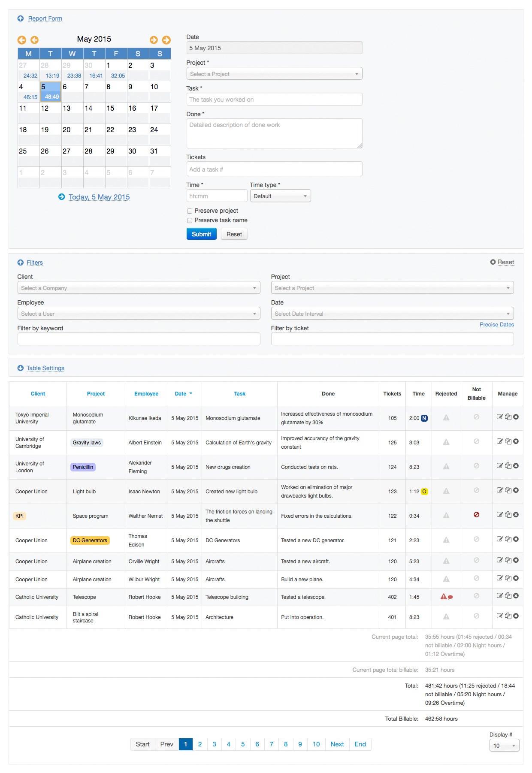Copy the Albert Einstein report row

508,441
